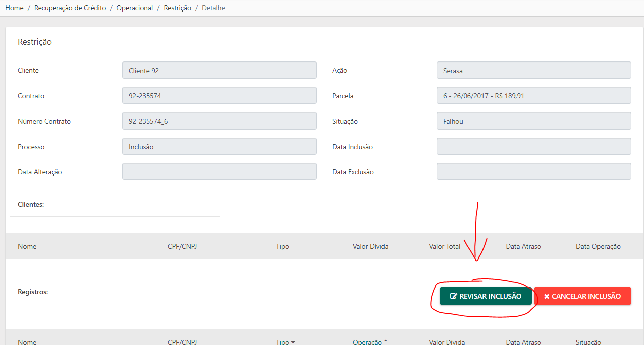Viewport: 644px width, 345px height.
Task: Click the Revisar Inclusão button
Action: point(486,296)
